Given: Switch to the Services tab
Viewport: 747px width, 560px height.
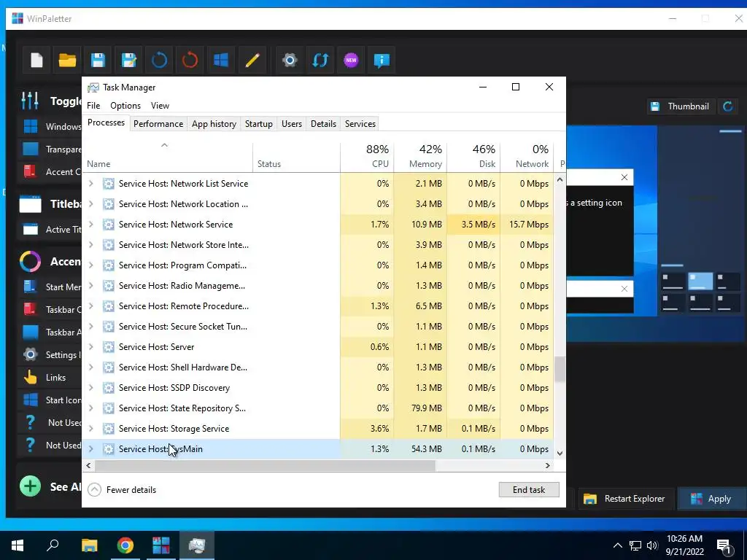Looking at the screenshot, I should click(360, 124).
